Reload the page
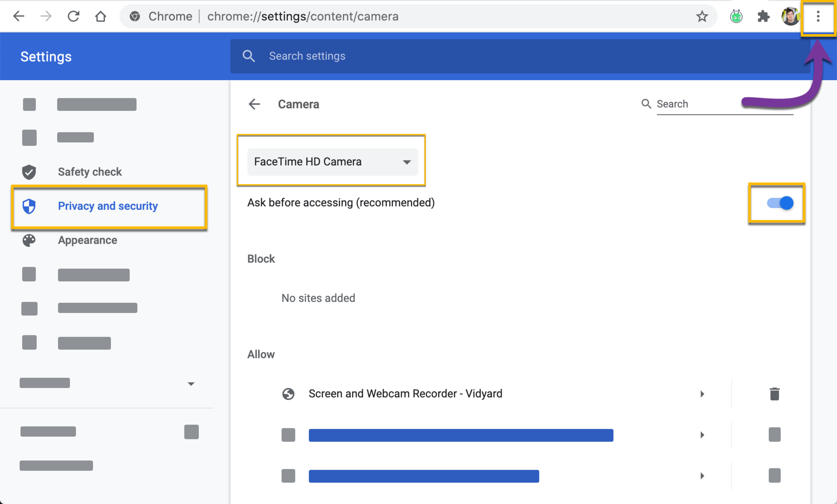The image size is (837, 504). [x=73, y=16]
